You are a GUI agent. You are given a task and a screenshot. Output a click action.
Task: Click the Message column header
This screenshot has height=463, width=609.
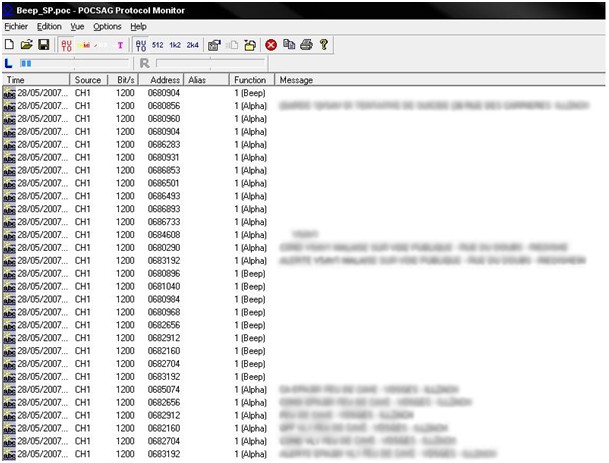click(440, 80)
